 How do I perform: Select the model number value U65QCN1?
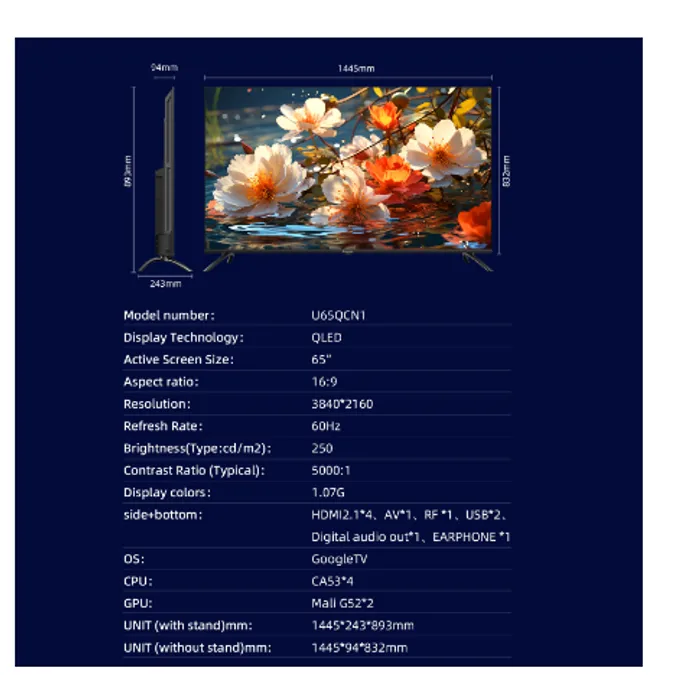click(339, 316)
